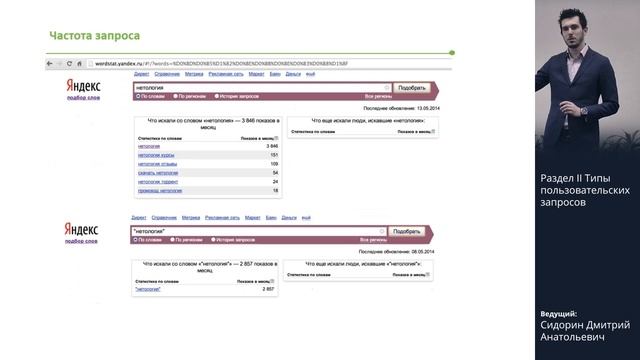Click the presenter video thumbnail
The width and height of the screenshot is (640, 360).
pyautogui.click(x=587, y=76)
